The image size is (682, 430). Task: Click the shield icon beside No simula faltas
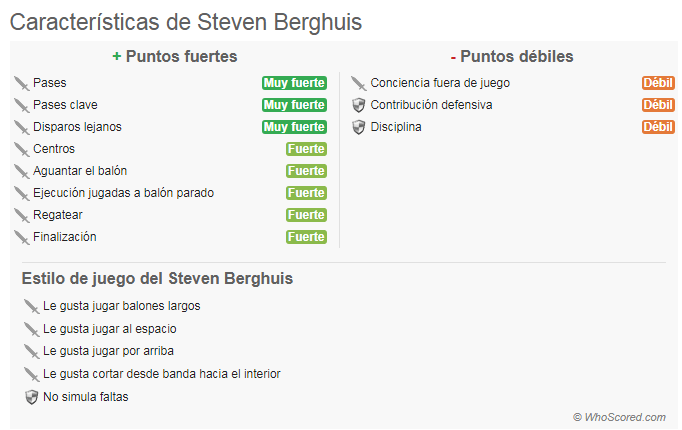click(x=31, y=397)
